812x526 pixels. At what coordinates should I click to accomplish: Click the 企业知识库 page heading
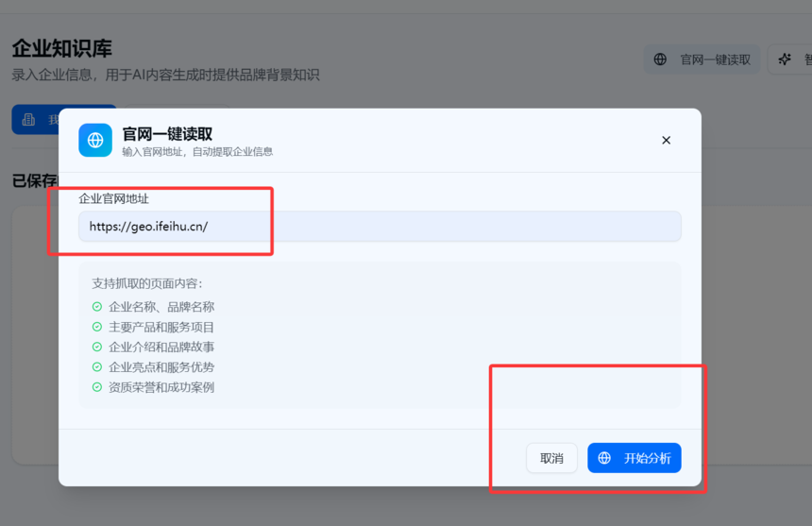click(62, 49)
